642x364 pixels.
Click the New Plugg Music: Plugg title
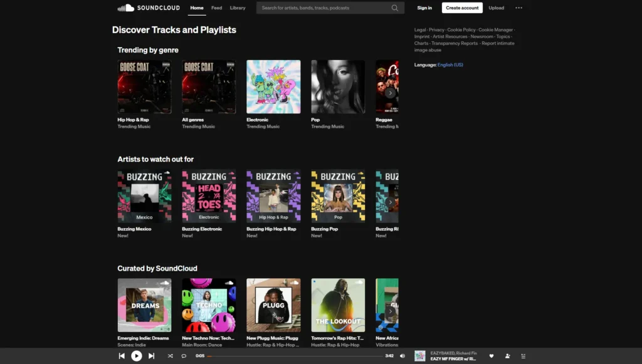tap(272, 338)
